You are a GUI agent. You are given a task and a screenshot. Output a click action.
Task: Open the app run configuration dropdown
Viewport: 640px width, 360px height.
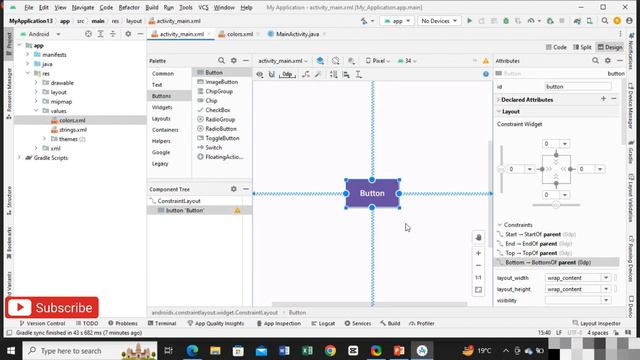click(397, 21)
